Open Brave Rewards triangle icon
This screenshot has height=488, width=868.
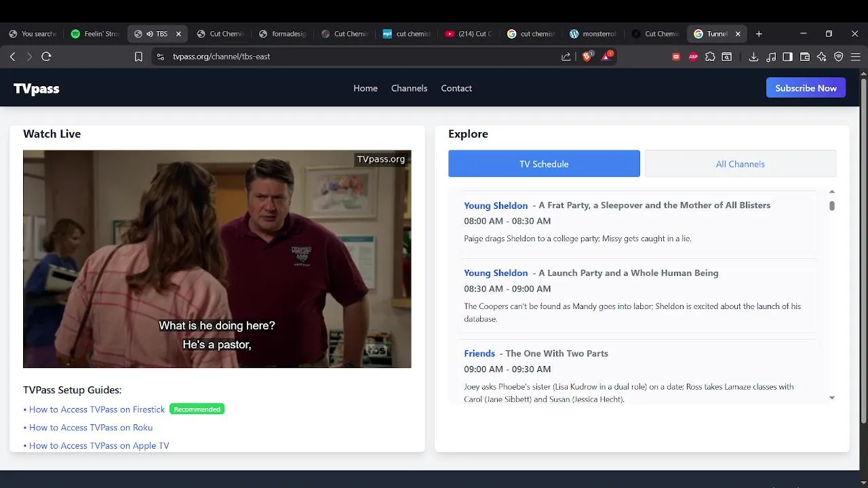point(606,56)
